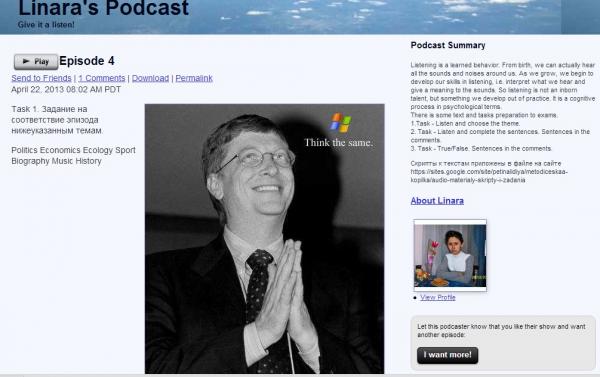Click the Podcast Summary heading
The height and width of the screenshot is (377, 600).
click(x=448, y=45)
